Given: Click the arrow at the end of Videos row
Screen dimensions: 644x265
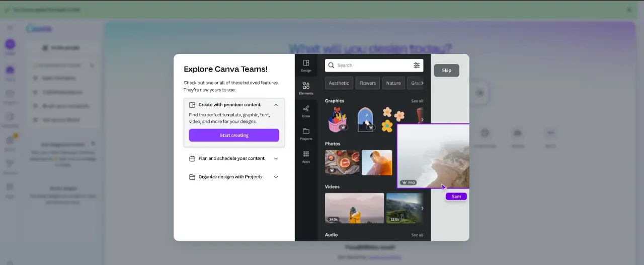Looking at the screenshot, I should [422, 208].
